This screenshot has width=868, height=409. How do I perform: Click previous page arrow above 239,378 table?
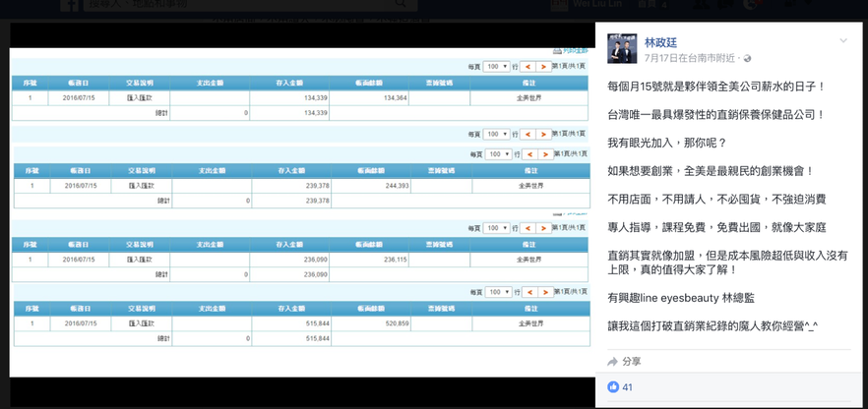coord(529,154)
